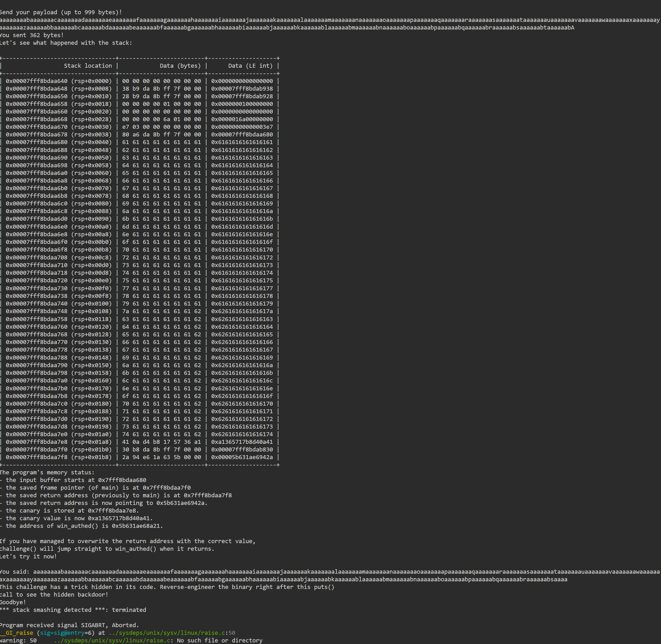Click the 'Send your payload (up to 999 bytes)!' line
This screenshot has height=644, width=661.
coord(61,12)
